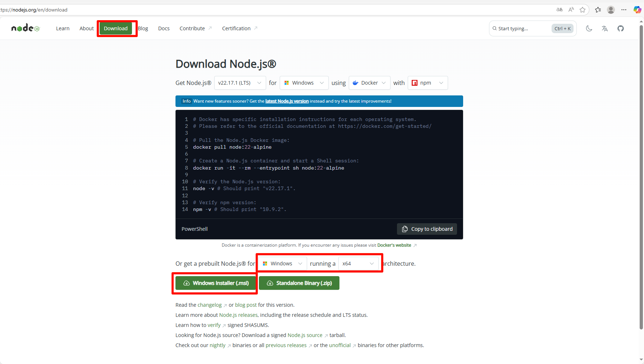Open the Certification nav link
The height and width of the screenshot is (364, 644).
(239, 28)
